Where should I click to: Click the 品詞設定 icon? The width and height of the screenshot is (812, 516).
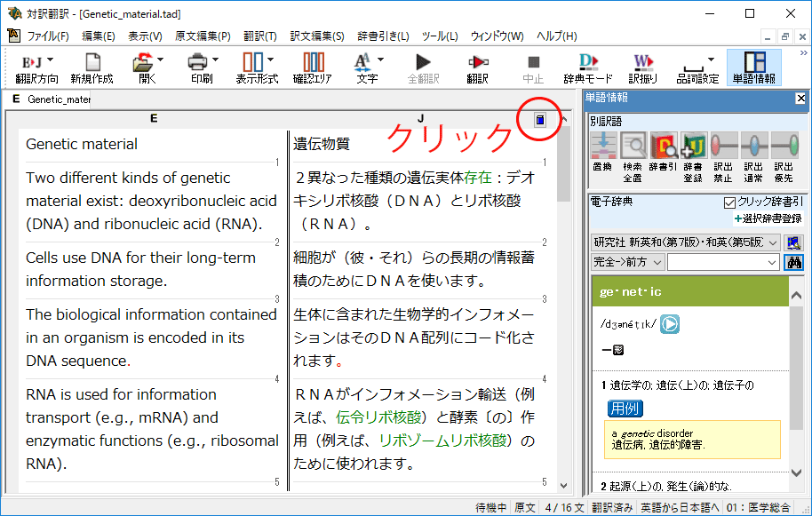(x=694, y=68)
